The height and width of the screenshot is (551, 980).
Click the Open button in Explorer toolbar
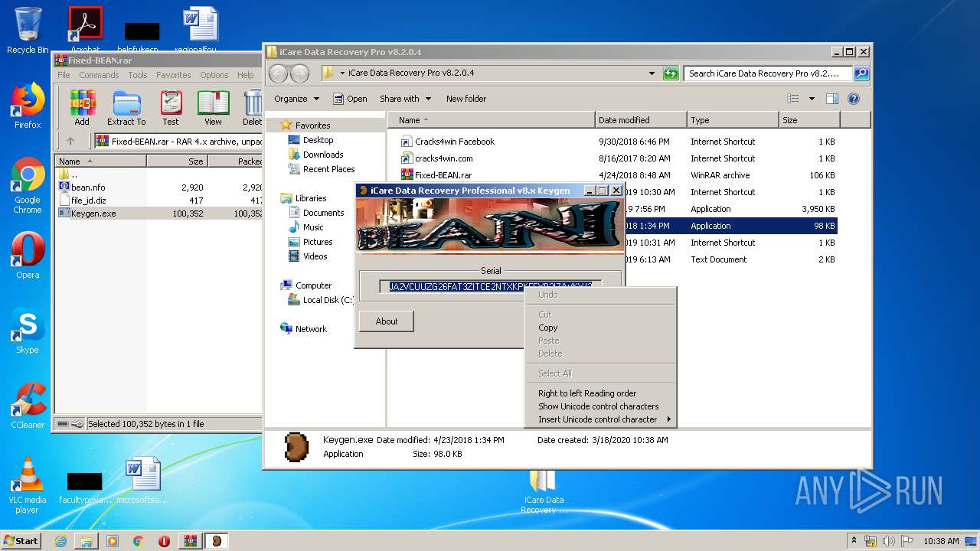pyautogui.click(x=350, y=99)
